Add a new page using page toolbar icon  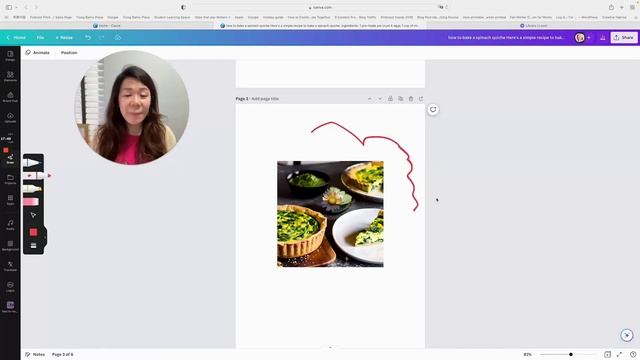(x=421, y=99)
